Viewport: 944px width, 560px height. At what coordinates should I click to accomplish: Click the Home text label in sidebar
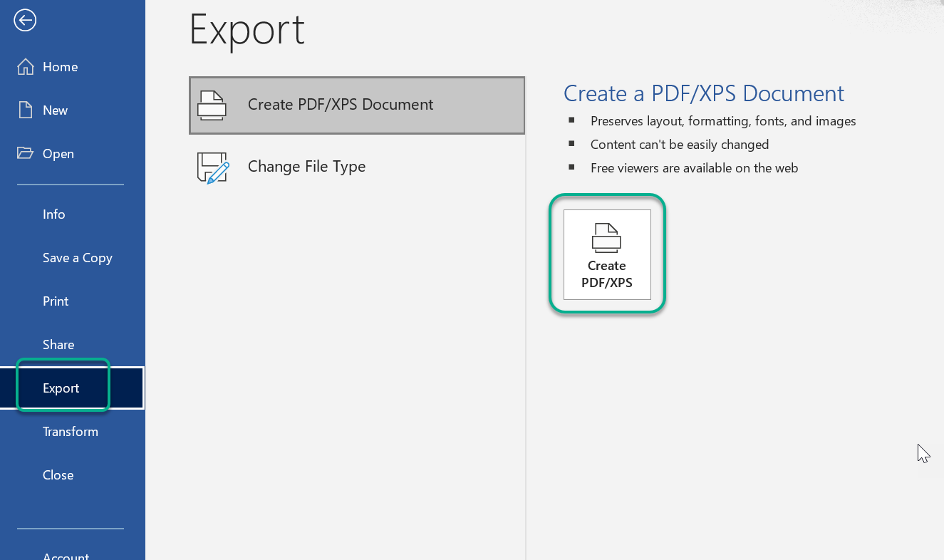coord(61,67)
